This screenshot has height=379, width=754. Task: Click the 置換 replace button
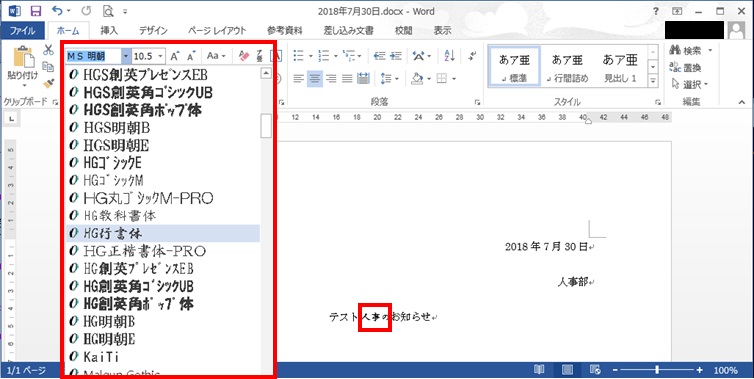pos(685,68)
